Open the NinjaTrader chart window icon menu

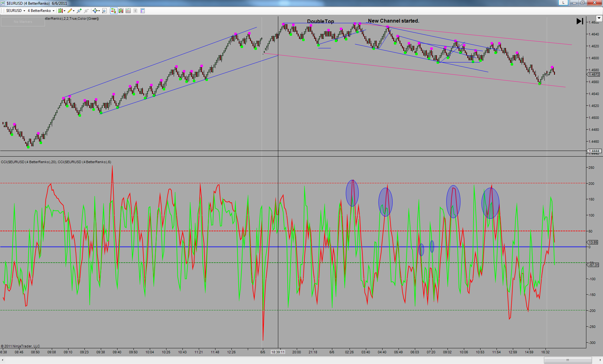3,3
